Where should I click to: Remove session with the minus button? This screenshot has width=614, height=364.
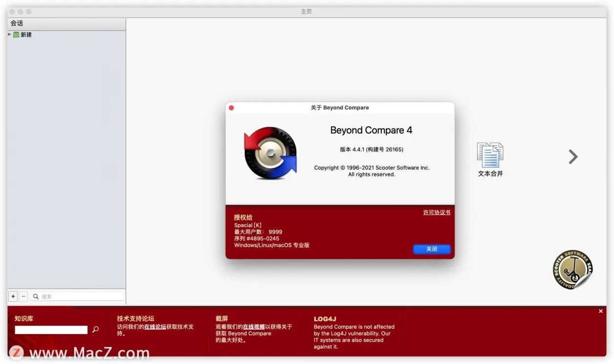click(23, 296)
